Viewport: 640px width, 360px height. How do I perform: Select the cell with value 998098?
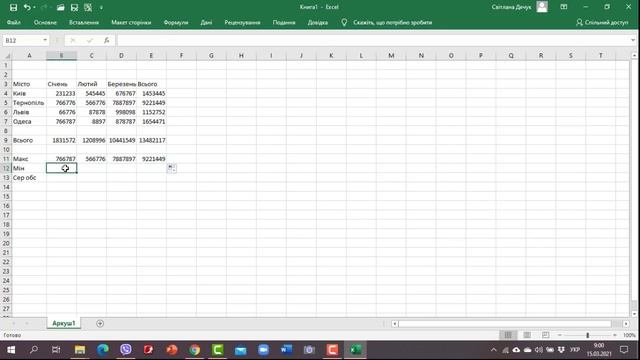(122, 112)
